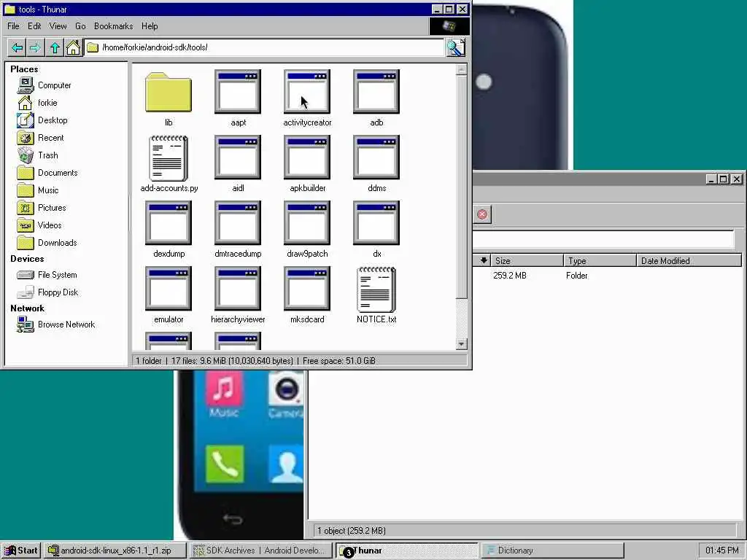This screenshot has height=560, width=747.
Task: Select the apkbuilder file icon
Action: pyautogui.click(x=307, y=157)
